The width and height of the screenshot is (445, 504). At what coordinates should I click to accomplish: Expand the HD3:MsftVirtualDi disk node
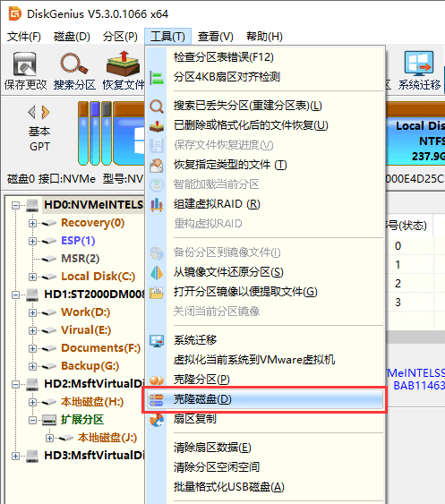(x=15, y=456)
